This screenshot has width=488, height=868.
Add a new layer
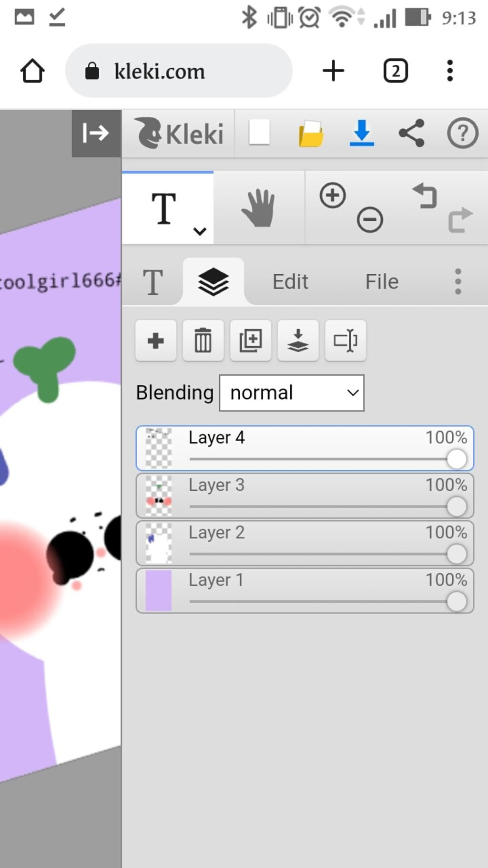156,341
